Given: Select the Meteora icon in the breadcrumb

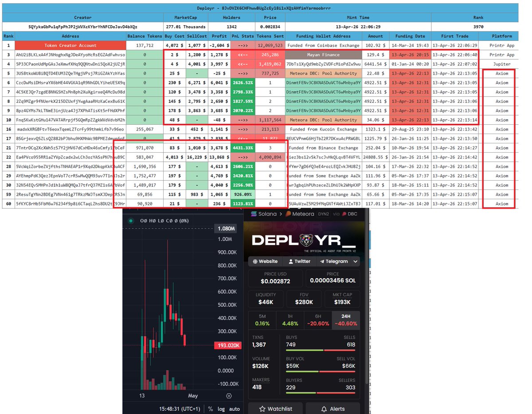Looking at the screenshot, I should click(288, 214).
